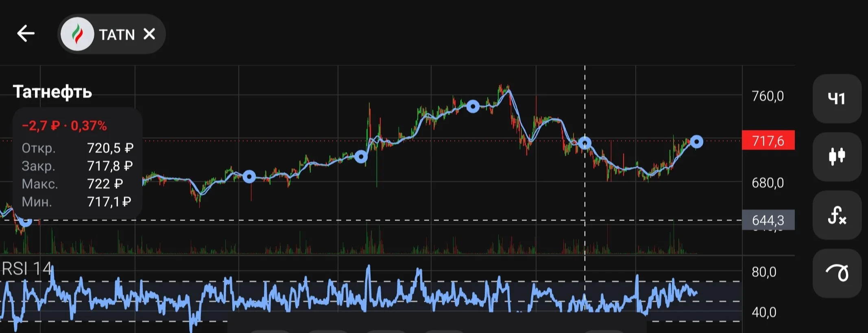Click the 760,0 price axis label
Viewport: 868px width, 333px height.
tap(768, 96)
